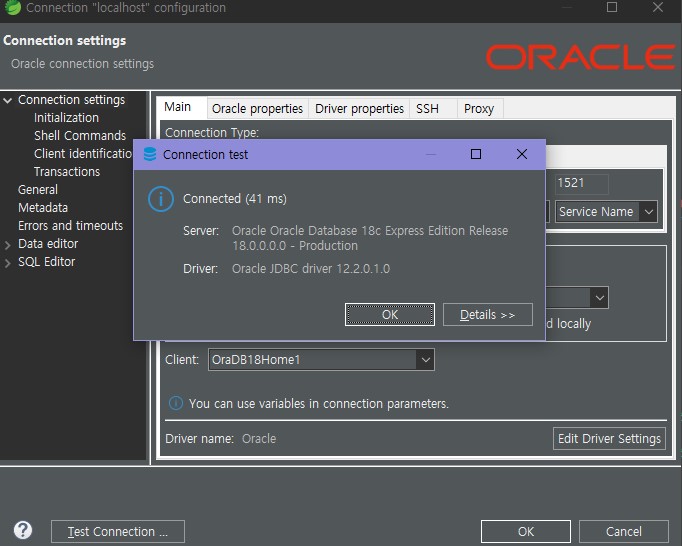This screenshot has height=546, width=682.
Task: Click 'You can use variables' hint text
Action: click(318, 404)
